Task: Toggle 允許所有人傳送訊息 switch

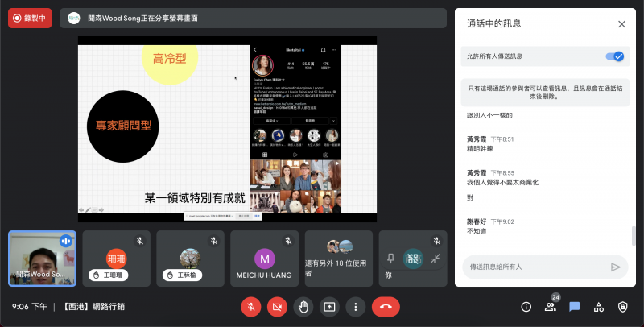Action: point(614,56)
